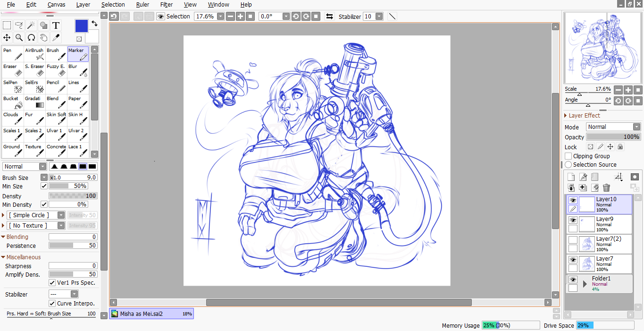Image resolution: width=644 pixels, height=331 pixels.
Task: Collapse the Layer Effect section
Action: (x=566, y=115)
